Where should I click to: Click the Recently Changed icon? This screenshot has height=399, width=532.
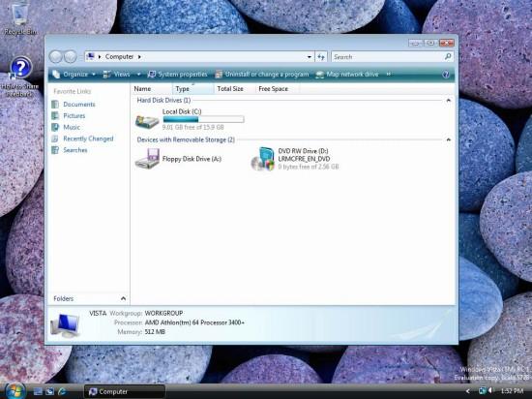(55, 138)
